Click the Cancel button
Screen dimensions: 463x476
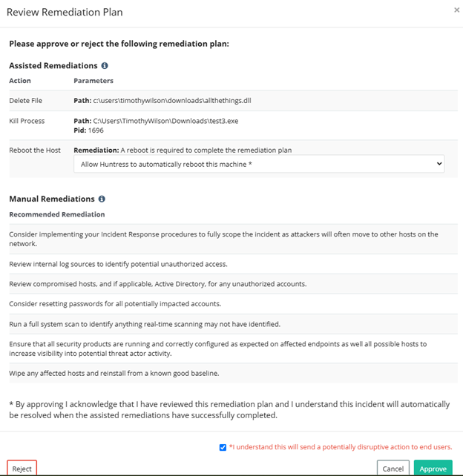pyautogui.click(x=393, y=469)
